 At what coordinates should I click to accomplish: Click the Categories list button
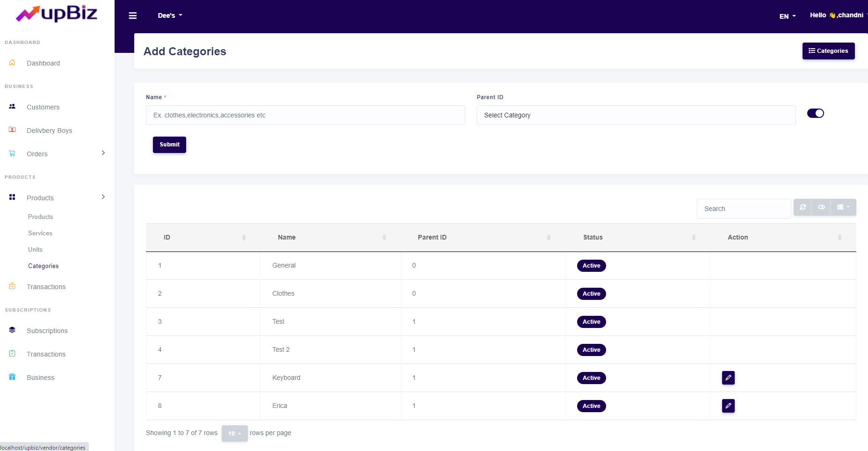(x=828, y=51)
